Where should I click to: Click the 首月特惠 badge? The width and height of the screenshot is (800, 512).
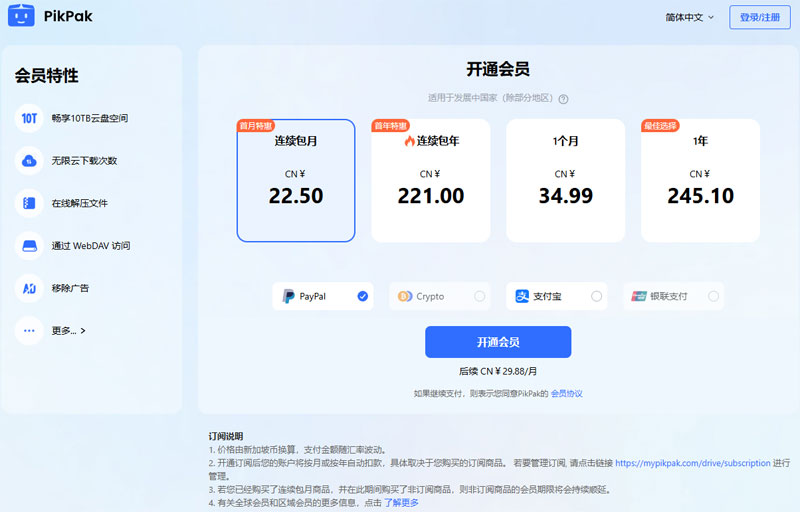click(x=256, y=126)
